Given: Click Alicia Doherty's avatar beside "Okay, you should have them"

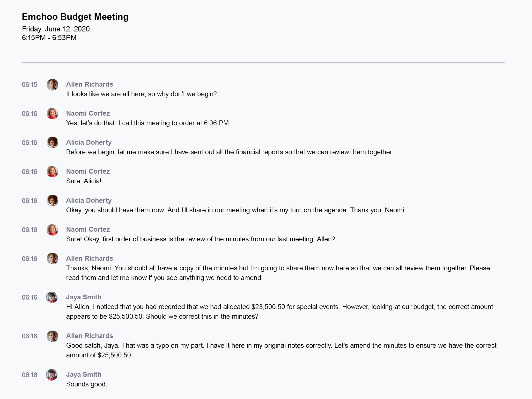Looking at the screenshot, I should click(52, 201).
